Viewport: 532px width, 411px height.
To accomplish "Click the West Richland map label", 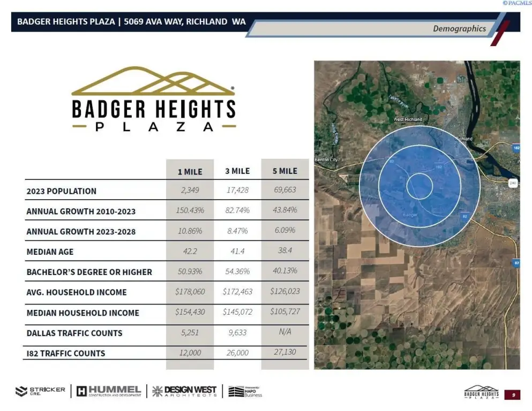I will coord(408,119).
